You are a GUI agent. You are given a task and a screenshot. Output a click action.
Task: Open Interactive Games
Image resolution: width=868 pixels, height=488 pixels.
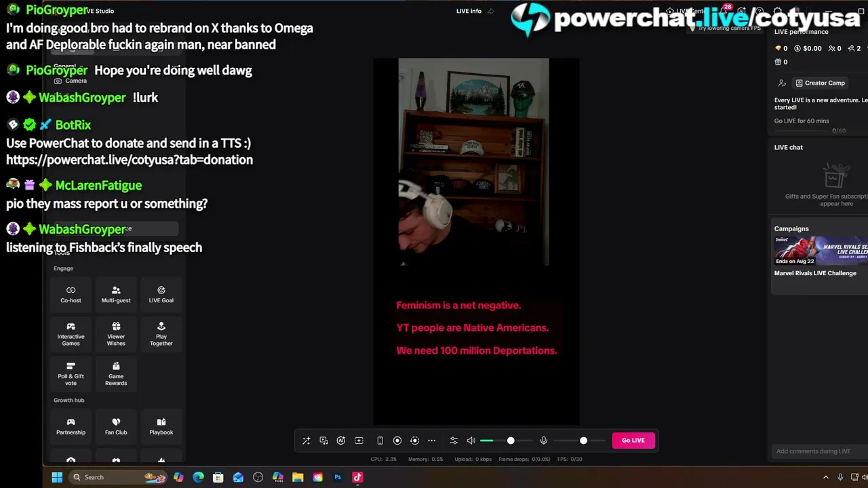click(x=71, y=334)
